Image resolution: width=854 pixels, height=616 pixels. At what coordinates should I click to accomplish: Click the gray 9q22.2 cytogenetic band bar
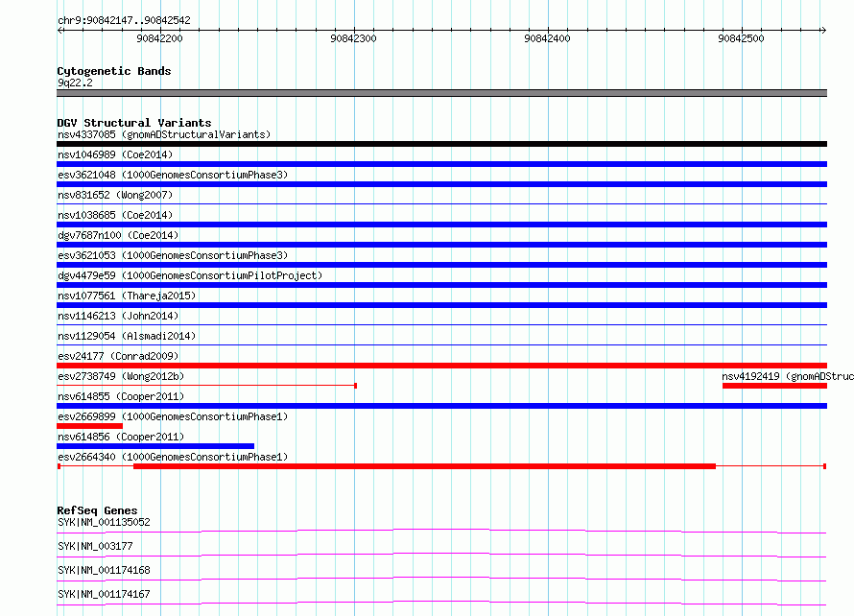click(x=441, y=93)
